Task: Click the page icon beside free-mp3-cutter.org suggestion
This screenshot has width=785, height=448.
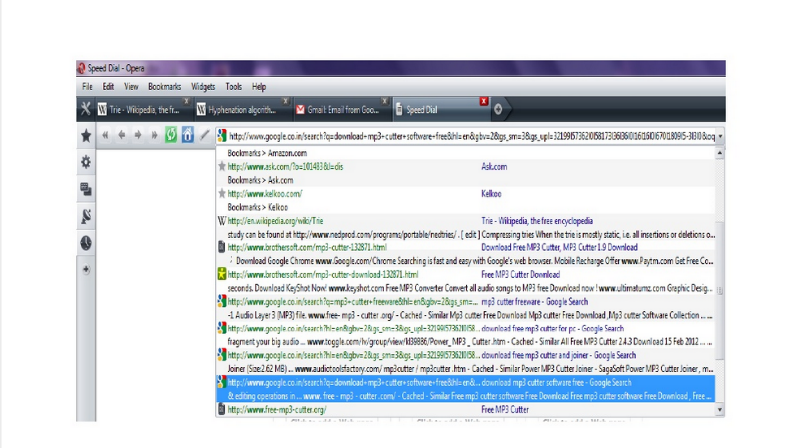Action: (x=222, y=409)
